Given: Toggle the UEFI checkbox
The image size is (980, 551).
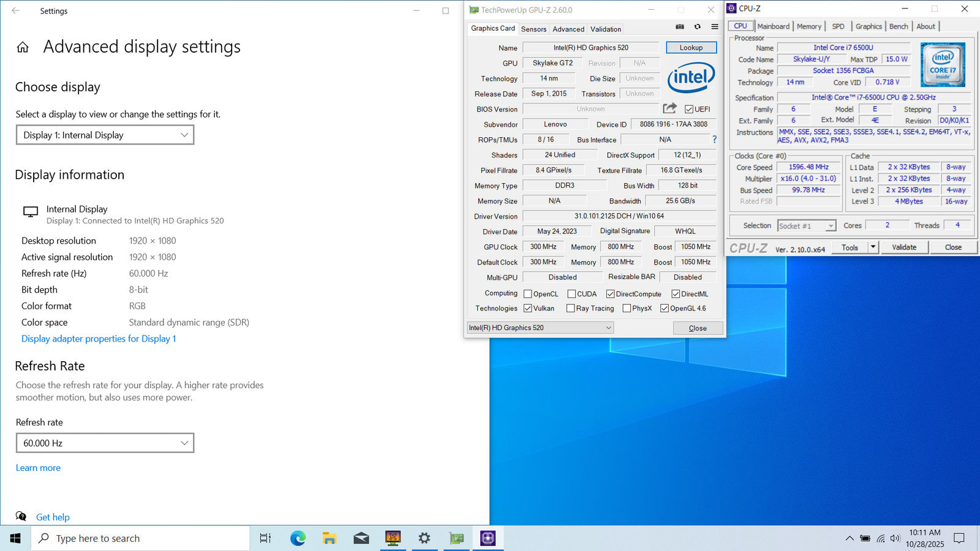Looking at the screenshot, I should click(x=689, y=110).
